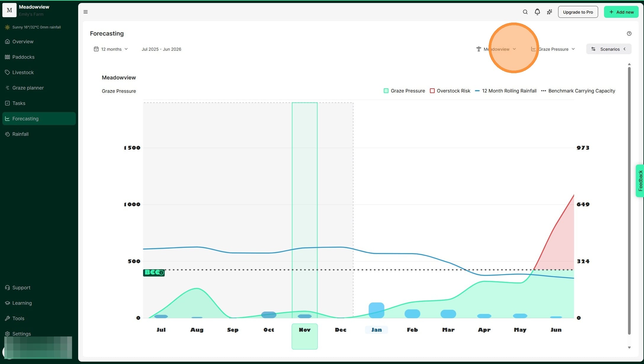This screenshot has width=644, height=364.
Task: Expand the Scenarios panel
Action: 608,49
